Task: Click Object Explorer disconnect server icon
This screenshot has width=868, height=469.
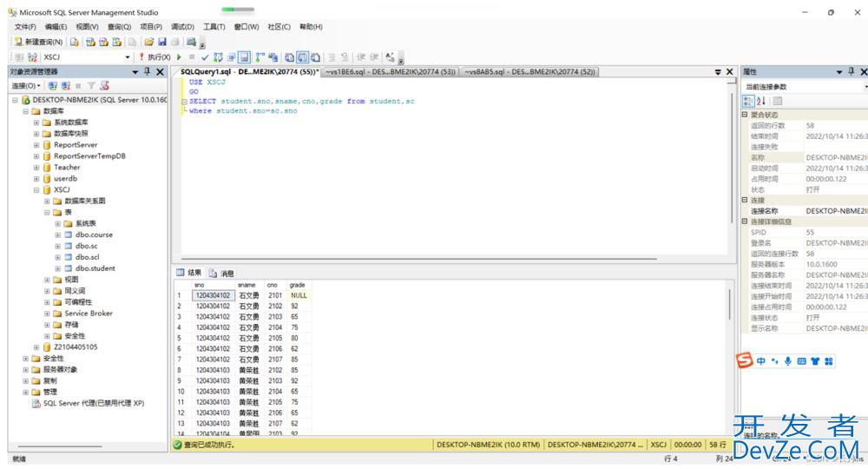Action: tap(66, 86)
